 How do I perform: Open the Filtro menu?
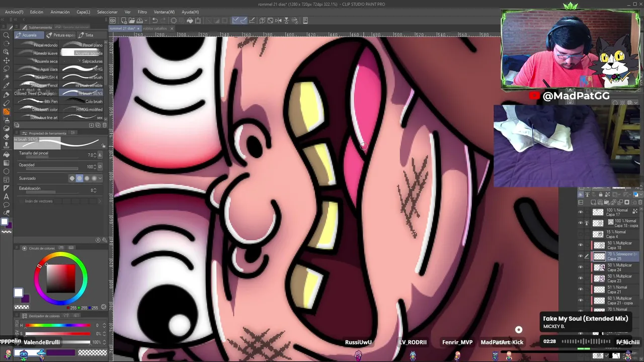(x=142, y=12)
